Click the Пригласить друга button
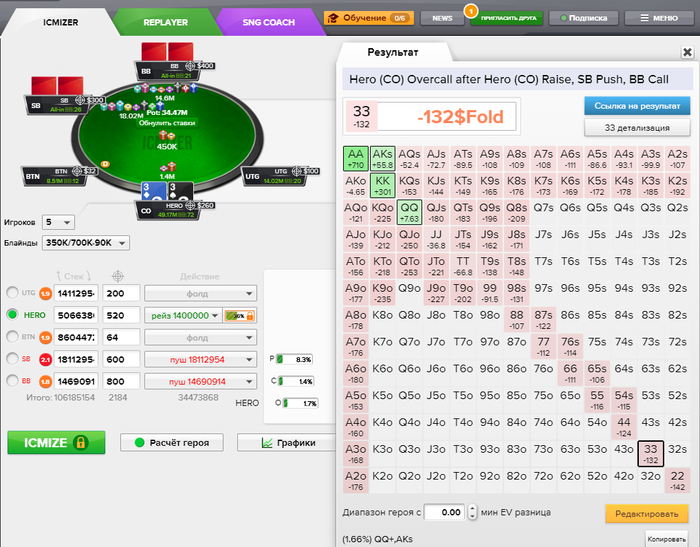The height and width of the screenshot is (547, 700). click(x=508, y=18)
